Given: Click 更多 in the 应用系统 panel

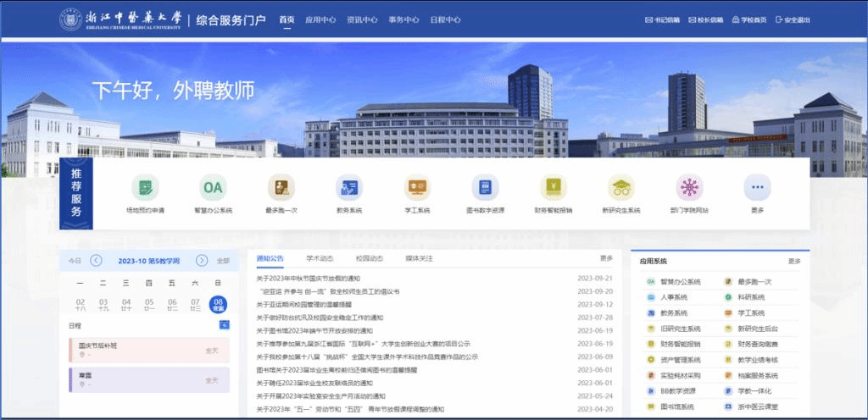Looking at the screenshot, I should click(793, 262).
